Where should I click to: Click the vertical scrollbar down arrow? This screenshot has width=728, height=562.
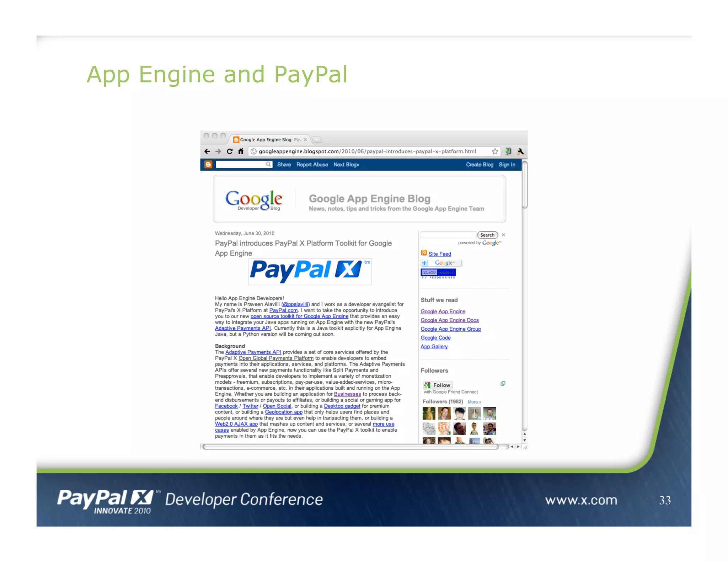pyautogui.click(x=524, y=441)
